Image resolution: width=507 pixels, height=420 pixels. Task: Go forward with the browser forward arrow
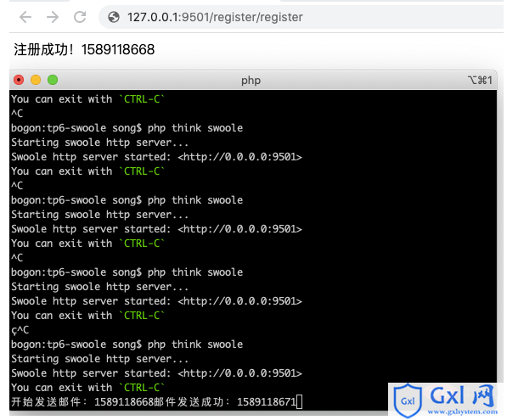53,17
